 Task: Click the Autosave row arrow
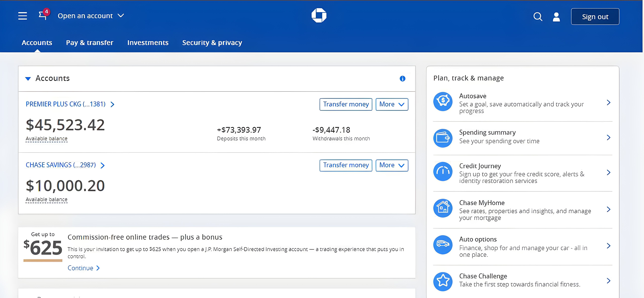pyautogui.click(x=609, y=103)
